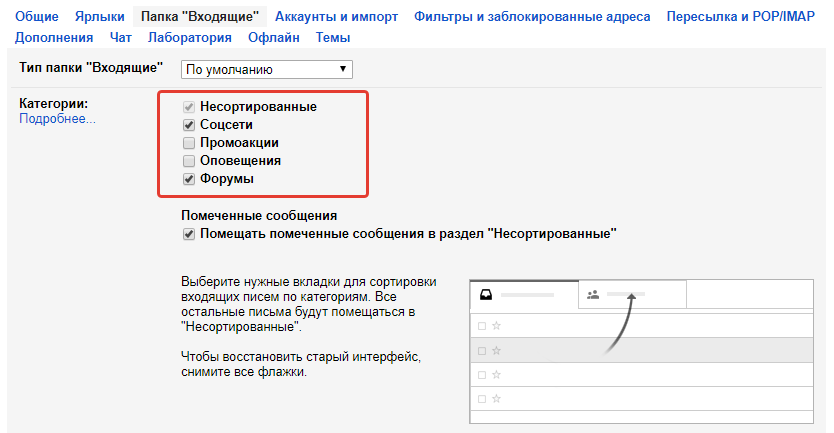The height and width of the screenshot is (433, 834).
Task: Go to Аккаунты и импорт tab
Action: pyautogui.click(x=336, y=17)
